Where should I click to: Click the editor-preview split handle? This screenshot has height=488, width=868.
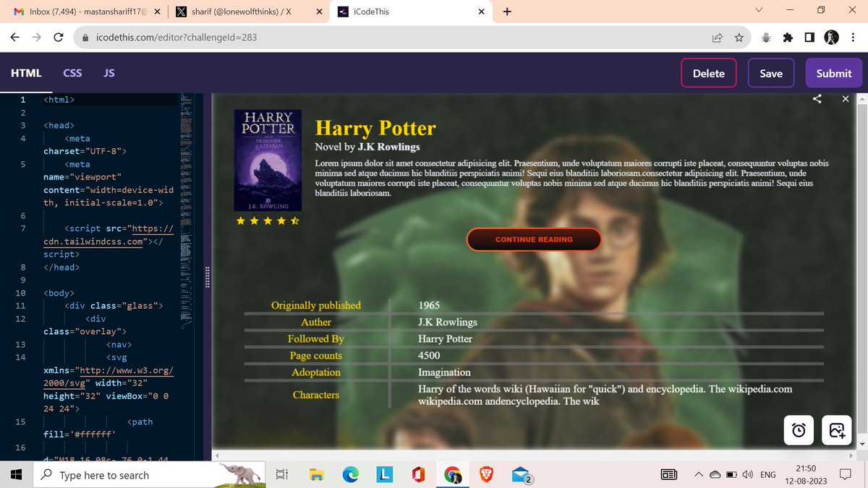pyautogui.click(x=208, y=277)
